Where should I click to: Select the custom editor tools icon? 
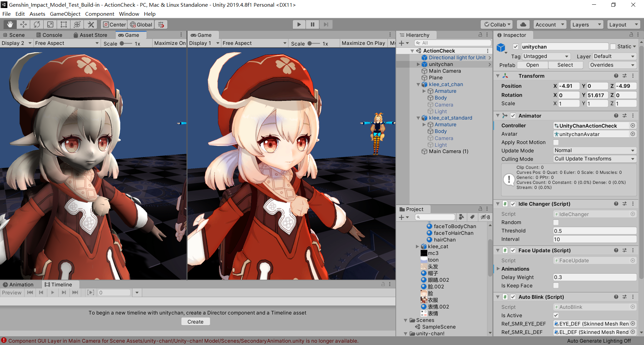coord(91,24)
